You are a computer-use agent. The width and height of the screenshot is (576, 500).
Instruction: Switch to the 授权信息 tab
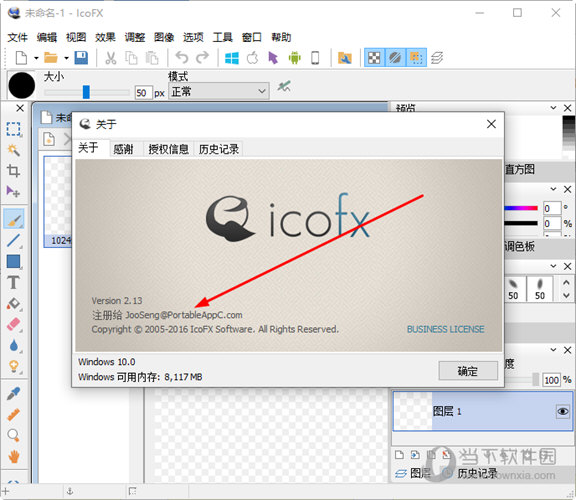click(169, 149)
